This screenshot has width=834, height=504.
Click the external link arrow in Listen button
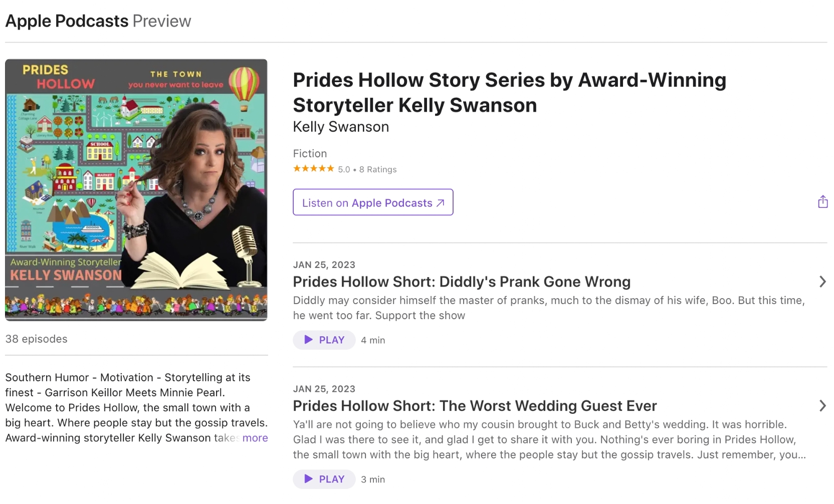click(440, 203)
